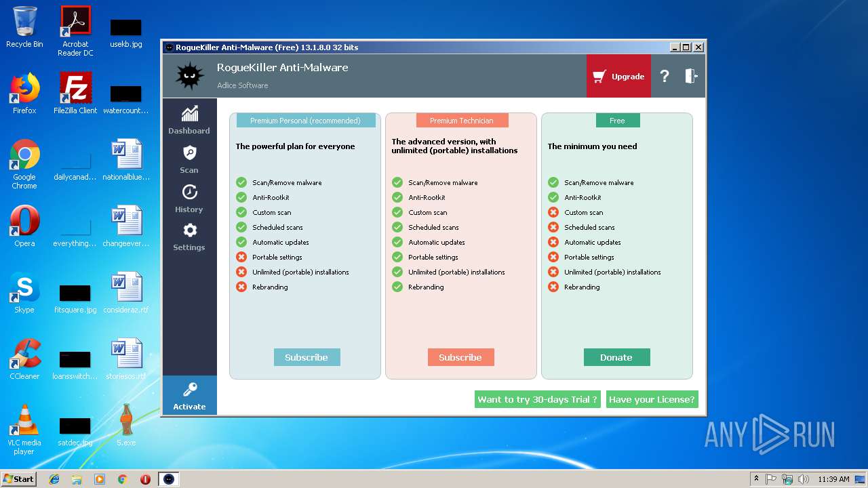Click the taskbar clock 11:39 AM

(x=833, y=479)
